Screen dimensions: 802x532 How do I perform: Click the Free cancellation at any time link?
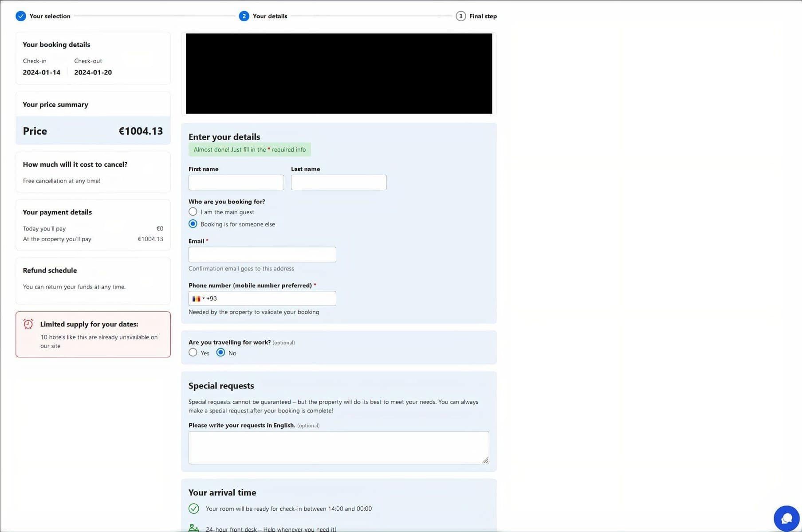point(62,180)
